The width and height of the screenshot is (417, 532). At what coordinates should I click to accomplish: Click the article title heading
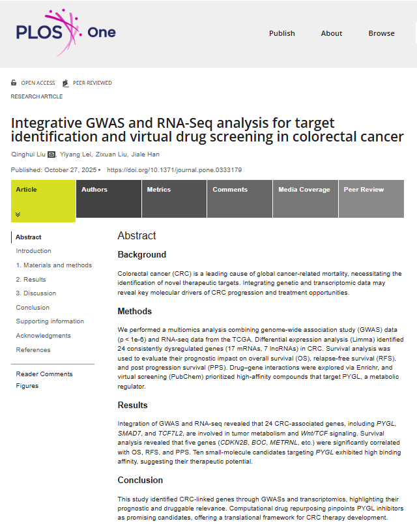coord(207,130)
